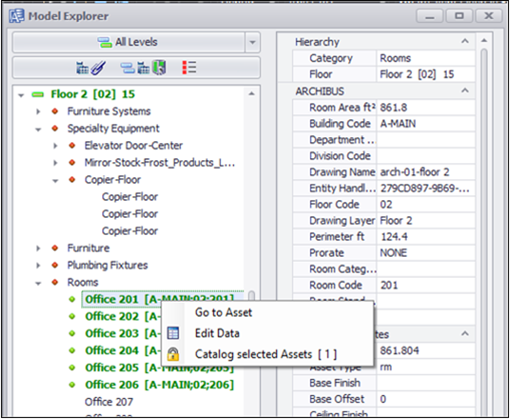Expand the Mirror-Stock-Frost_Products node

coord(55,163)
